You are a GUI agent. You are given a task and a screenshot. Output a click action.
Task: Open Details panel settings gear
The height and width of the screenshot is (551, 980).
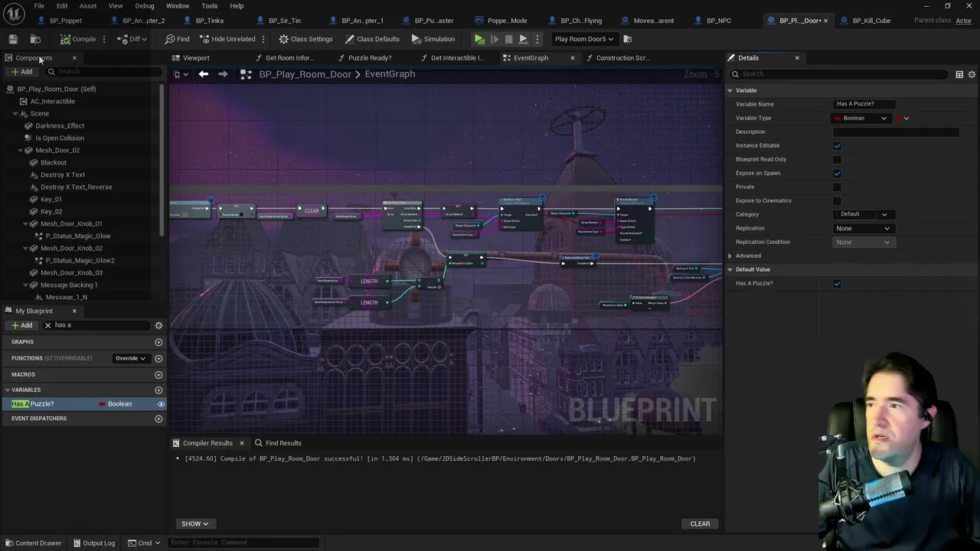[972, 74]
